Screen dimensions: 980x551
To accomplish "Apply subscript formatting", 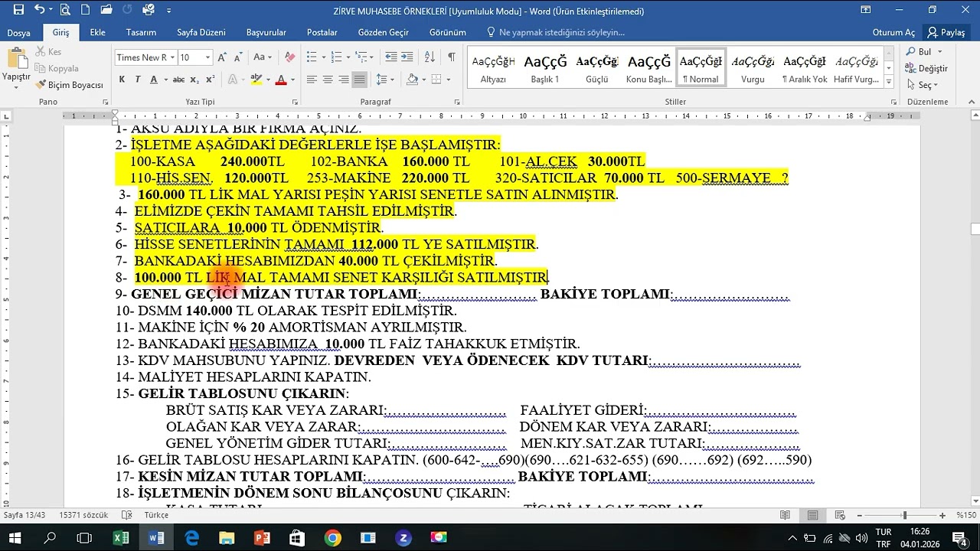I will (194, 80).
